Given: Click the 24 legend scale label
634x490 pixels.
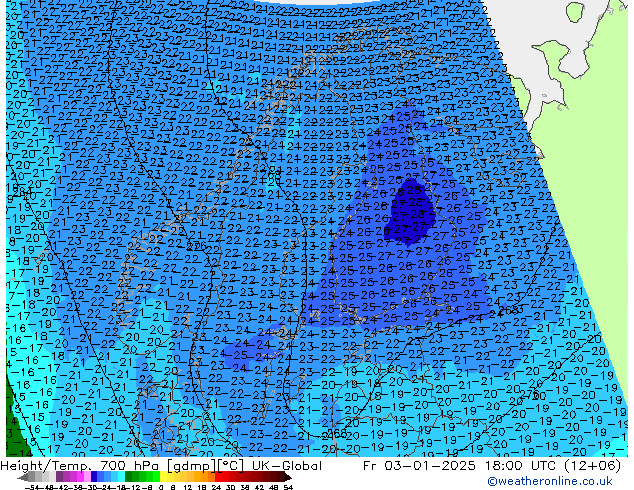Looking at the screenshot, I should tap(216, 488).
